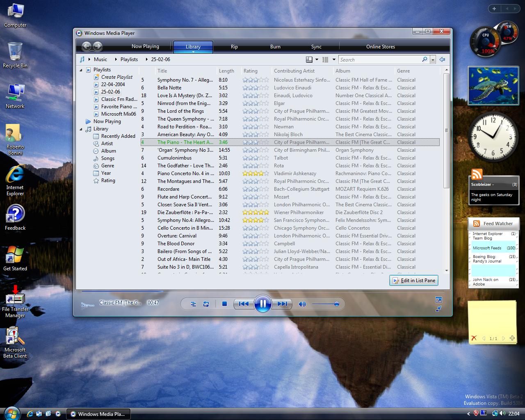This screenshot has height=420, width=525.
Task: Open the Create Playlist link
Action: pos(116,77)
